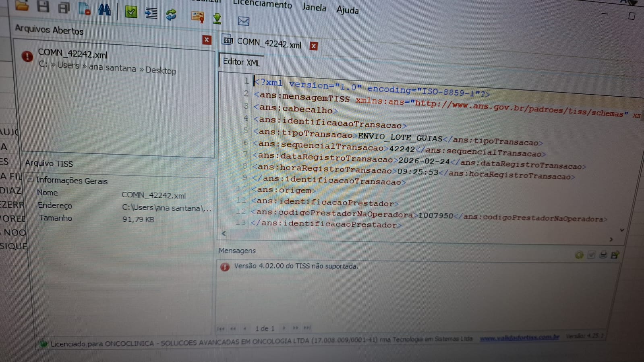Click the green refresh arrows icon
This screenshot has width=644, height=362.
[171, 15]
